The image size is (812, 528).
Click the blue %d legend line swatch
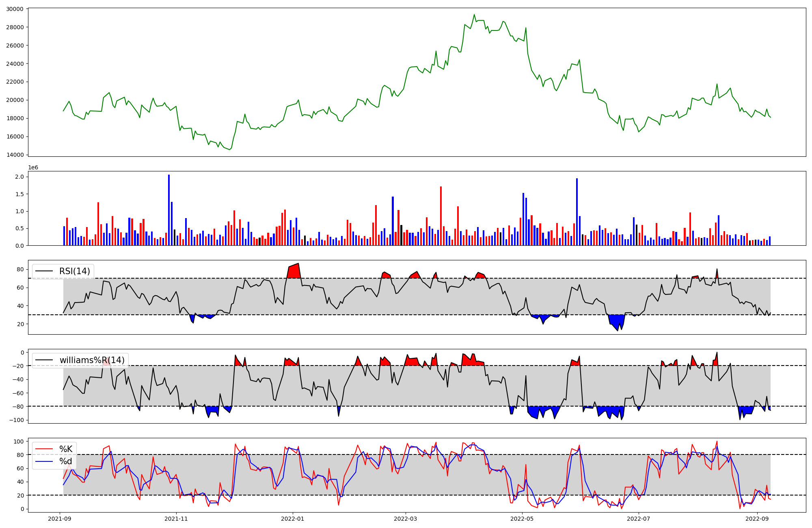44,461
